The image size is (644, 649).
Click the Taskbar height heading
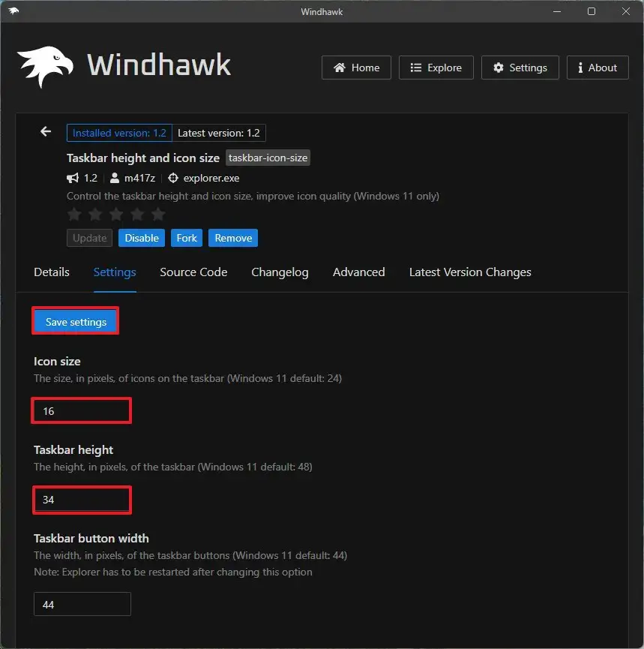73,450
